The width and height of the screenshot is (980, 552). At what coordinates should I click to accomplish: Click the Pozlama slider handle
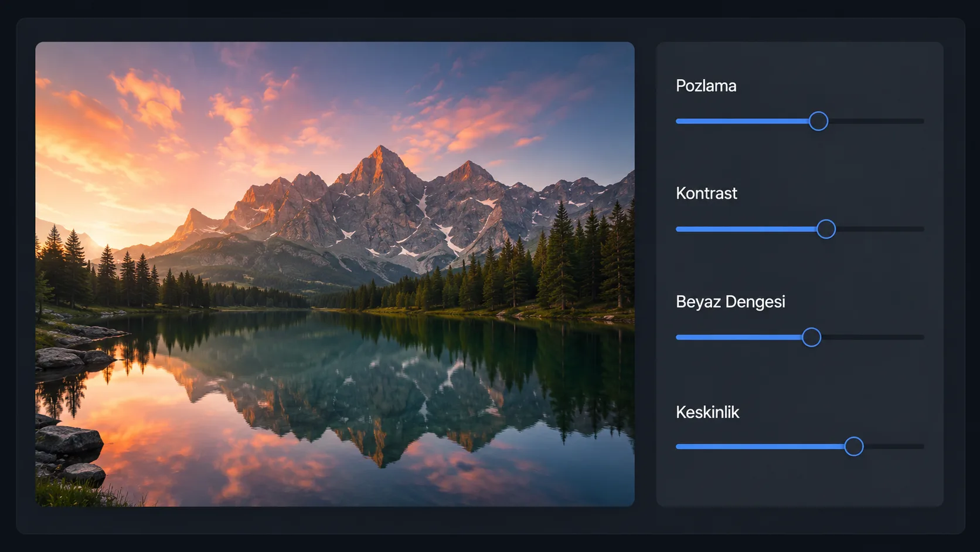tap(818, 121)
